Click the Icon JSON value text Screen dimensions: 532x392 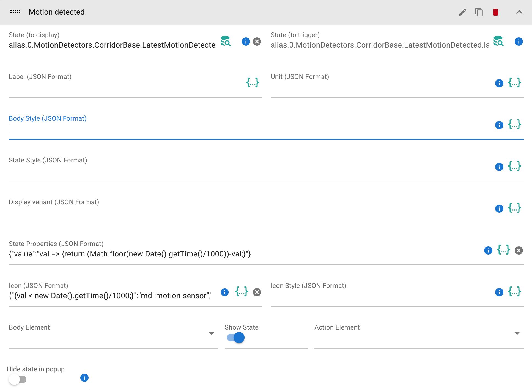pos(110,296)
